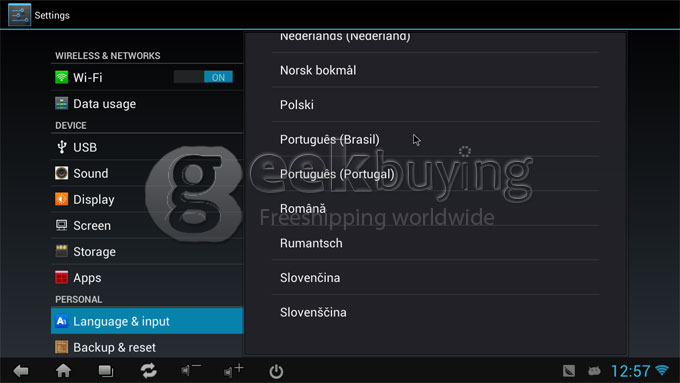The height and width of the screenshot is (383, 680).
Task: Click the Settings app icon in title bar
Action: (x=20, y=15)
